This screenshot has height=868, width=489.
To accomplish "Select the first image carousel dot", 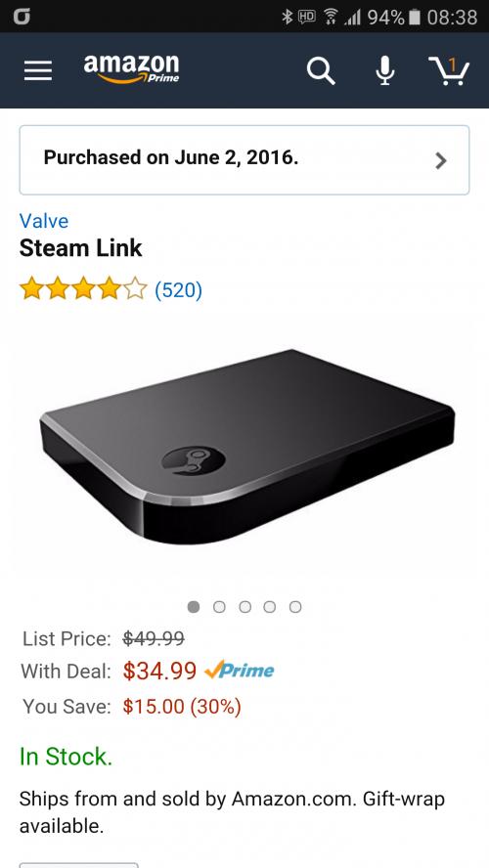I will [194, 607].
